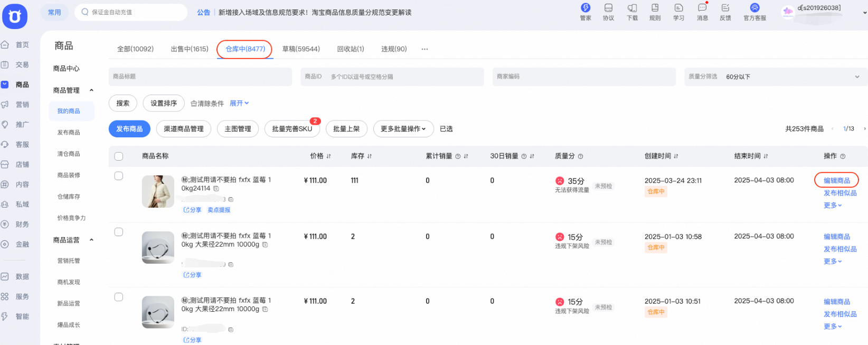This screenshot has height=345, width=868.
Task: Tick the checkbox of the 0kg24114 product row
Action: (x=119, y=176)
